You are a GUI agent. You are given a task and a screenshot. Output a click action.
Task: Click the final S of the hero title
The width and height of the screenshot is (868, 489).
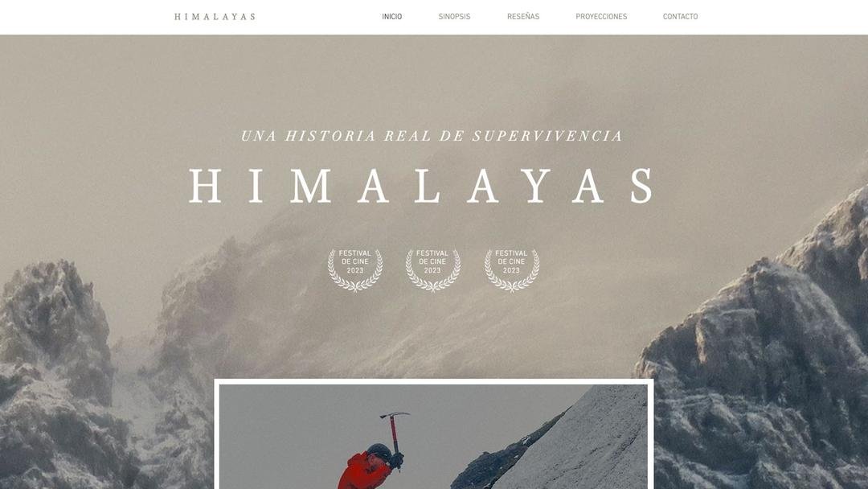[x=642, y=186]
